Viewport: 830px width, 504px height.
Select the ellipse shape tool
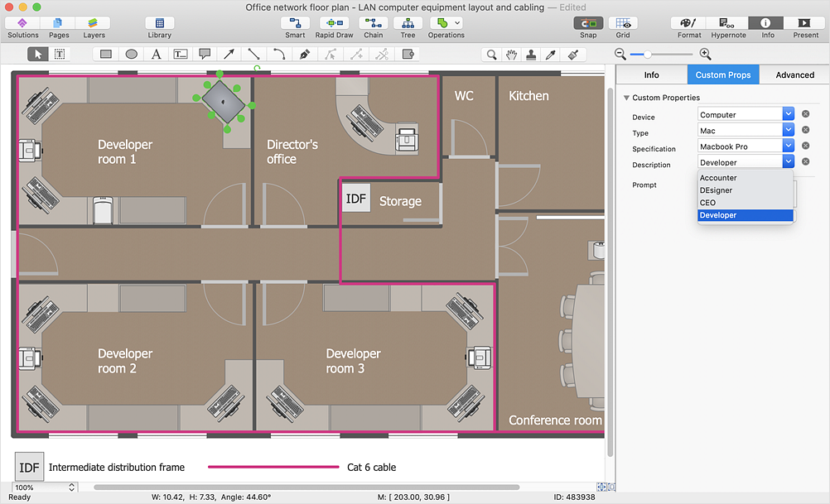coord(131,55)
